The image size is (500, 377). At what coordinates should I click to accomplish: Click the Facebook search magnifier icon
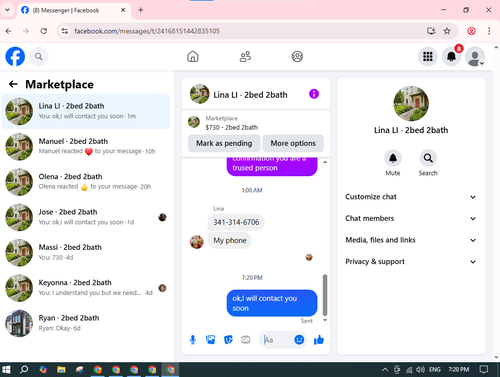pos(39,57)
